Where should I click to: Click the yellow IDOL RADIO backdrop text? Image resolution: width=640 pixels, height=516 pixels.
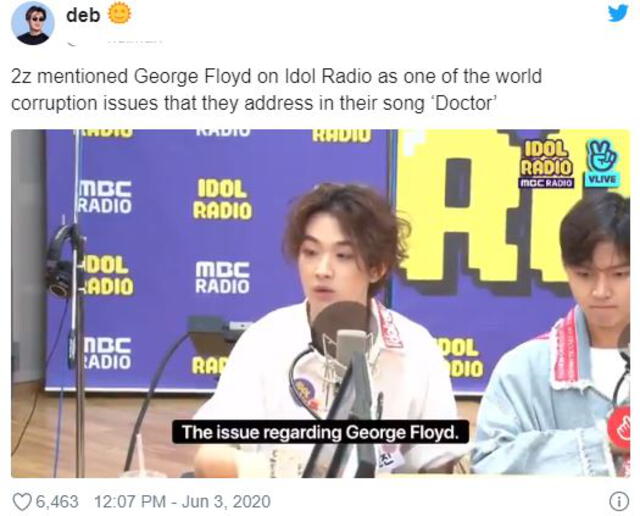(x=222, y=199)
